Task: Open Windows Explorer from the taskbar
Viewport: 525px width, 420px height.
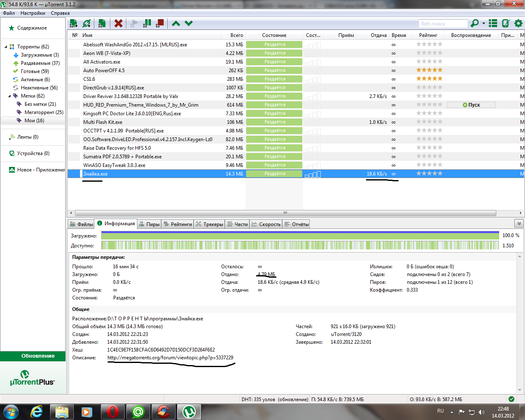Action: (62, 411)
